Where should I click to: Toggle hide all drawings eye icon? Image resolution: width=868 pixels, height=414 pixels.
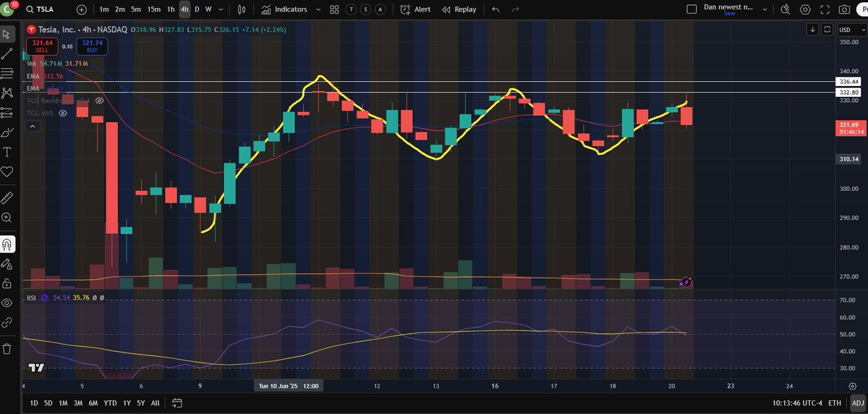tap(7, 303)
